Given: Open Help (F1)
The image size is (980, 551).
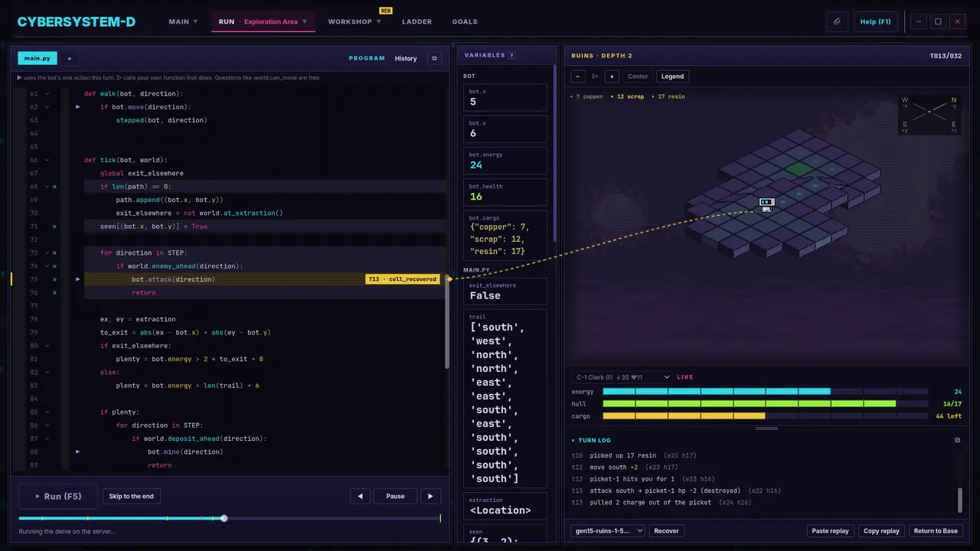Looking at the screenshot, I should [875, 21].
